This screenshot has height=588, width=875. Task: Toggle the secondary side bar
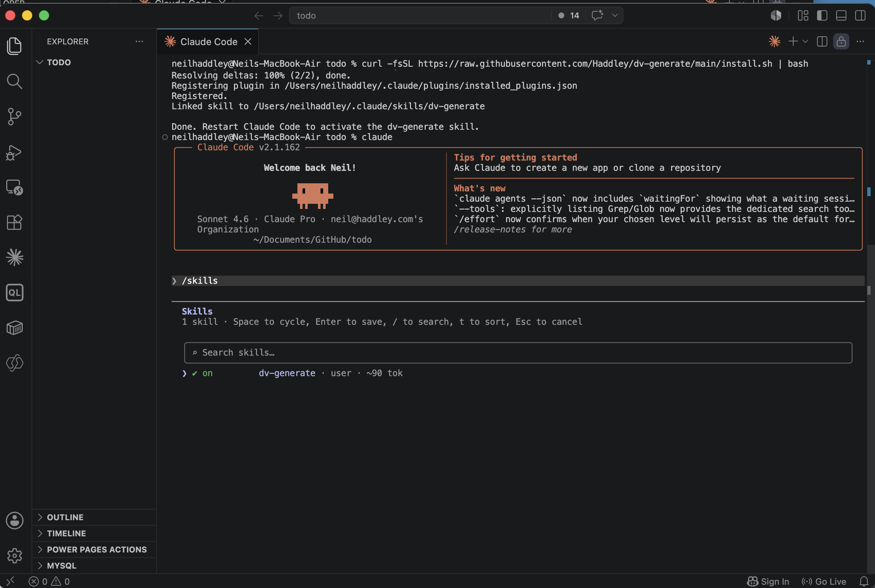pyautogui.click(x=860, y=15)
